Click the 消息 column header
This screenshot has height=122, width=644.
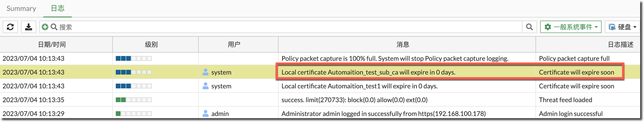pos(403,44)
